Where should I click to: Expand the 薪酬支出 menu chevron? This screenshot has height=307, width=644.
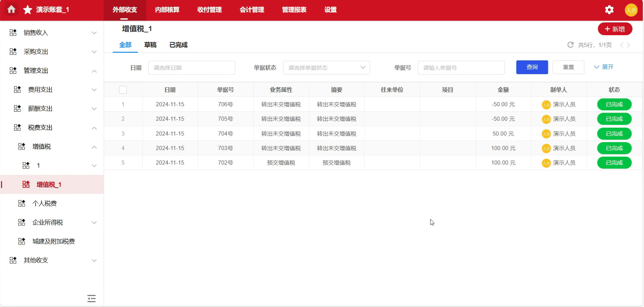click(94, 109)
